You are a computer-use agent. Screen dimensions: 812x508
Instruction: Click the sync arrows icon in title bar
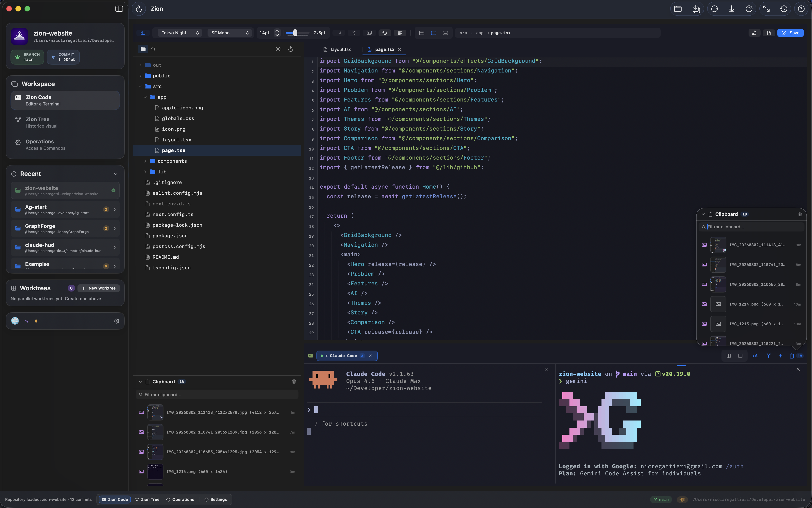pos(714,9)
